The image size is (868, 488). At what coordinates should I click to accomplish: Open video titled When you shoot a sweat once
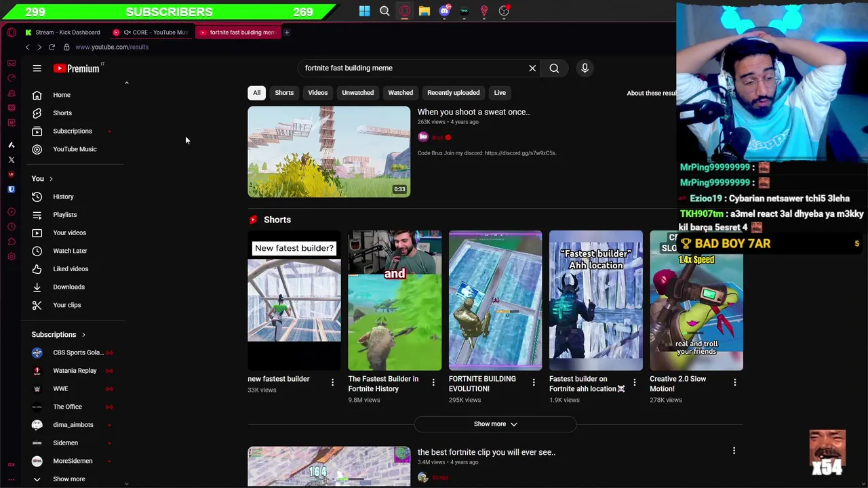[x=473, y=112]
